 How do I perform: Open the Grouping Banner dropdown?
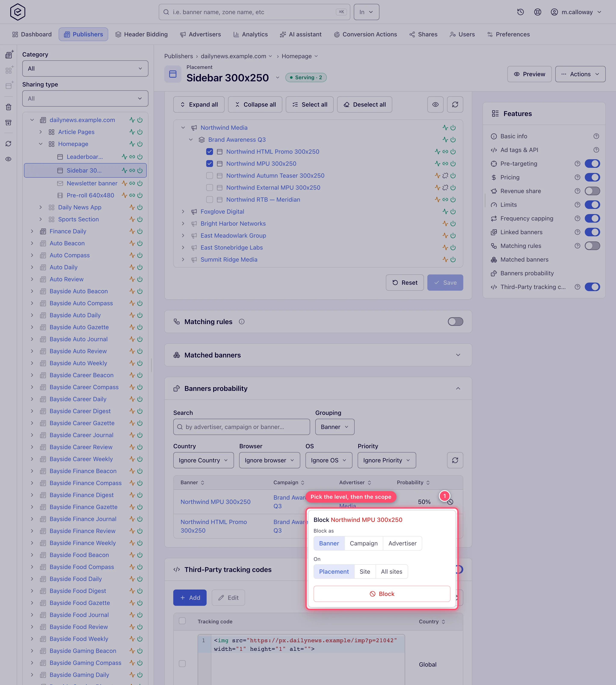tap(334, 427)
